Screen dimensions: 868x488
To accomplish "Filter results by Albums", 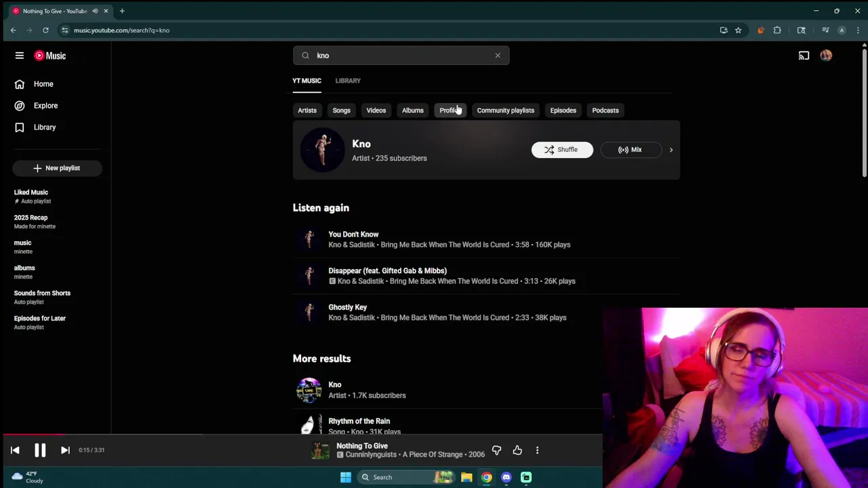I will (412, 110).
